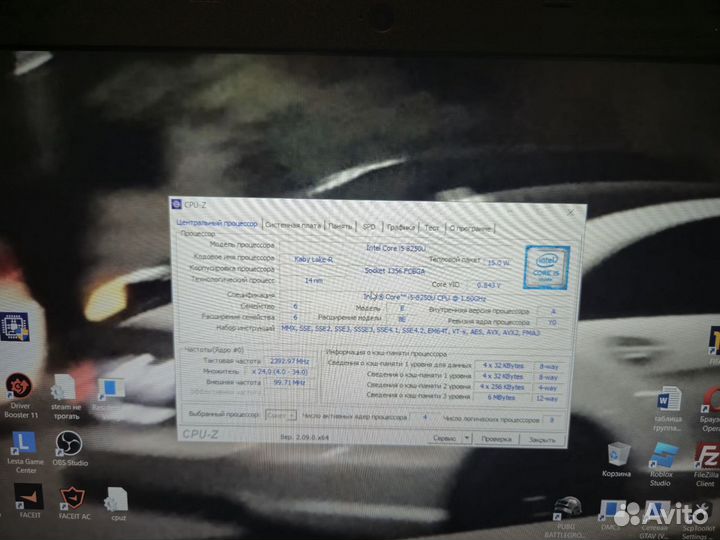This screenshot has width=720, height=540.
Task: Open the SPD tab
Action: 369,227
